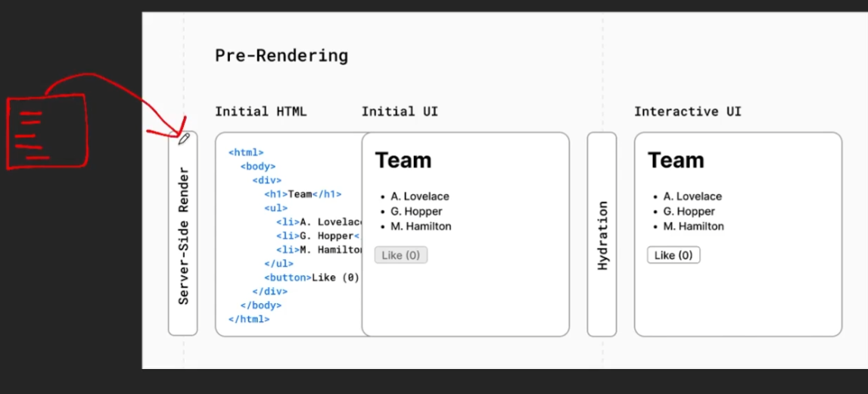Screen dimensions: 868x394
Task: Click the opening <body> tag in code
Action: [x=258, y=166]
